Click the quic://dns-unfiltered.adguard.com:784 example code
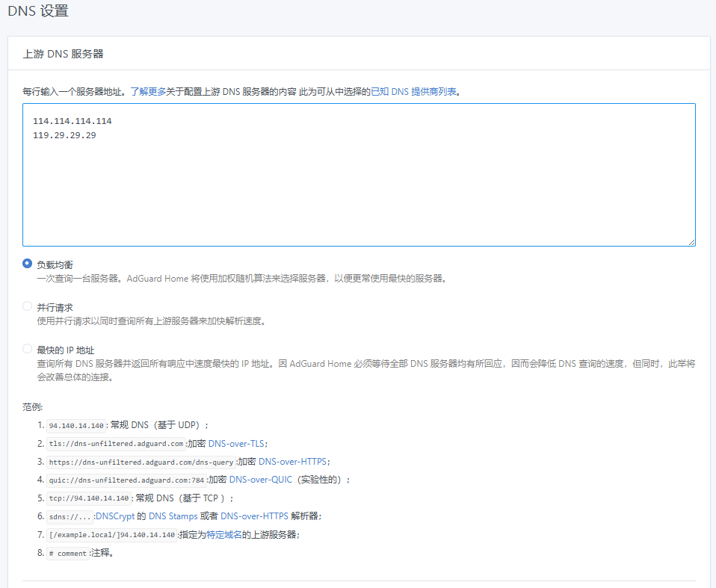 (x=126, y=480)
